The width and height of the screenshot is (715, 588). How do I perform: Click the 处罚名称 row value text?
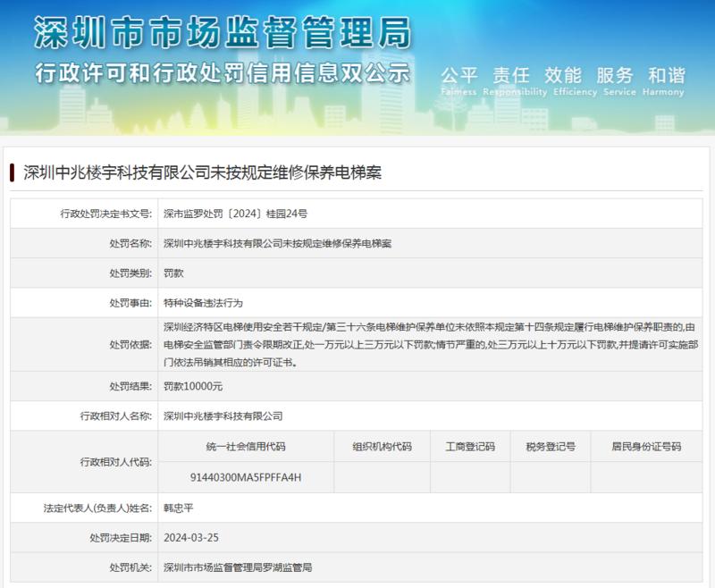point(277,243)
